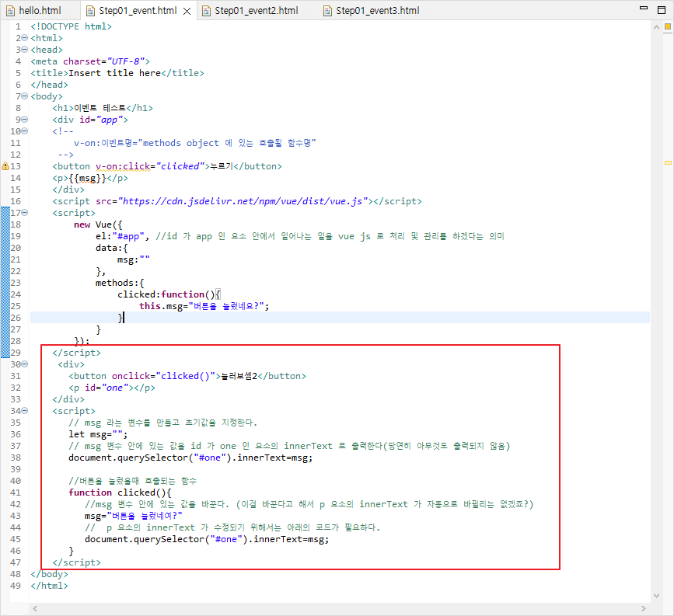Click line number 49 in gutter

point(16,586)
